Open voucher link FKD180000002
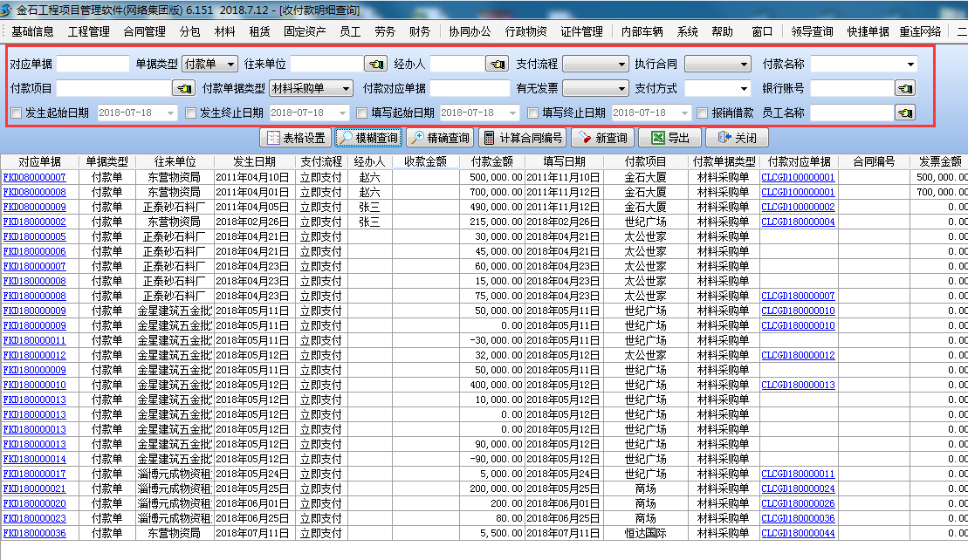Screen dimensions: 968x560 pos(35,222)
